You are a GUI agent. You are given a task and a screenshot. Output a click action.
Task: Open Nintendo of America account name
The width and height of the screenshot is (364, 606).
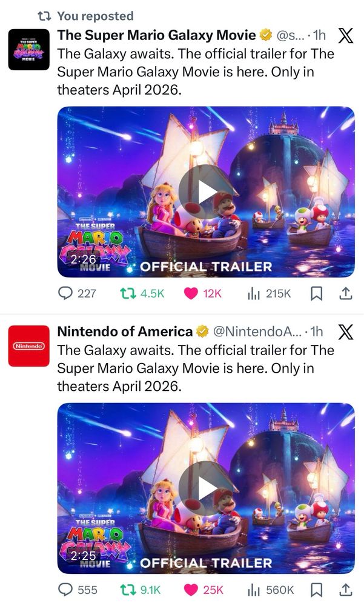[x=125, y=331]
